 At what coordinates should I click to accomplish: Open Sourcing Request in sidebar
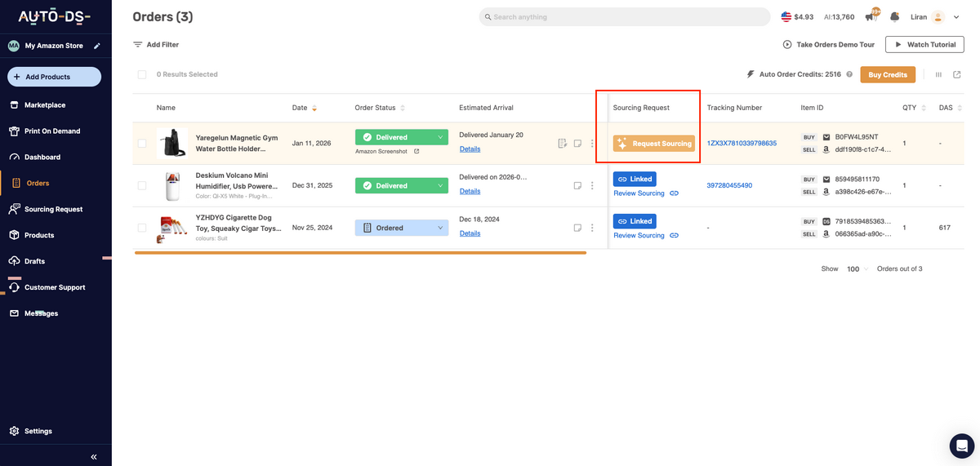coord(56,209)
